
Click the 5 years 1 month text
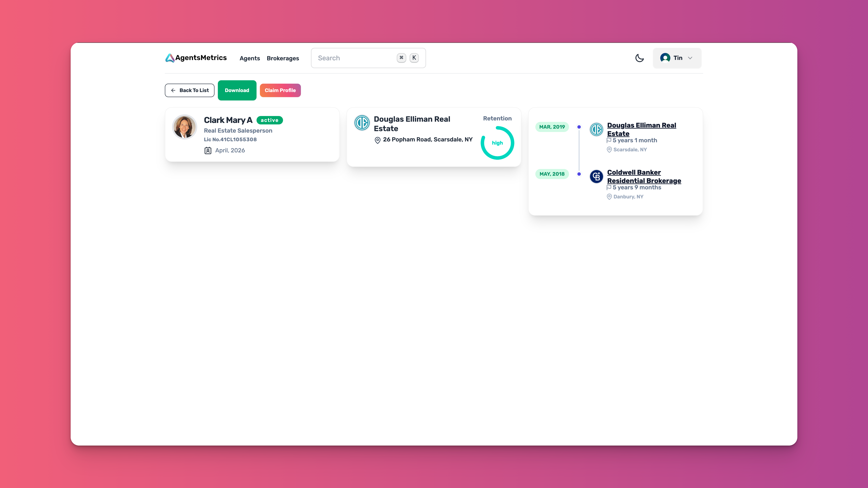pyautogui.click(x=635, y=140)
